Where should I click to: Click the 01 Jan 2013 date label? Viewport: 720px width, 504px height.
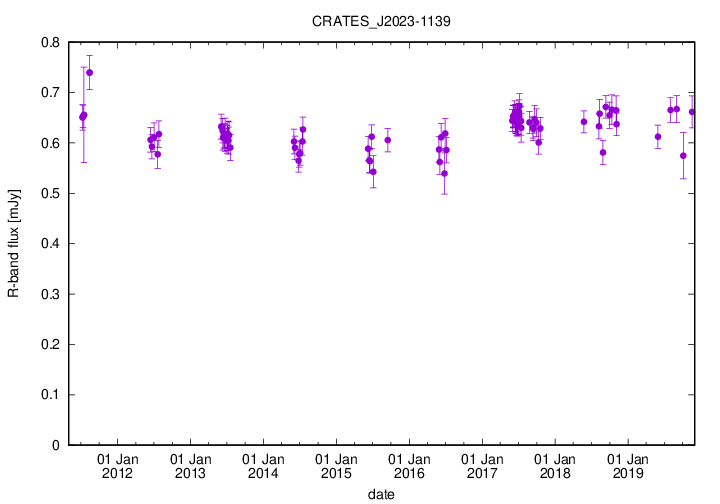190,466
